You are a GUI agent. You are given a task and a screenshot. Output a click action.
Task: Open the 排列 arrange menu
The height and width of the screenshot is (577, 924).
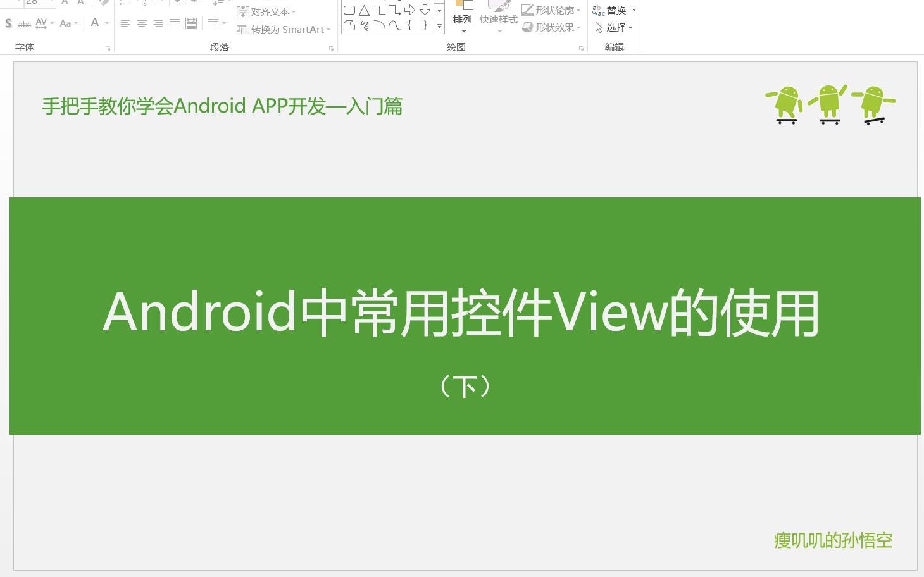click(x=463, y=18)
